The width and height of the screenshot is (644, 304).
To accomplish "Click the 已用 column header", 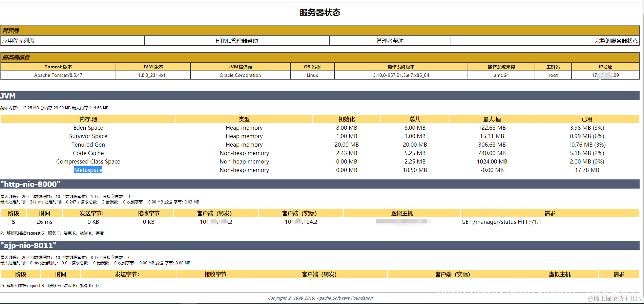I will point(587,119).
